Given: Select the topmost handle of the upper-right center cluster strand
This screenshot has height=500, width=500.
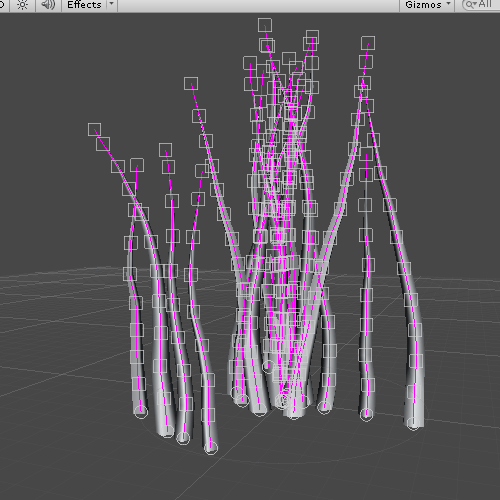Looking at the screenshot, I should [312, 37].
